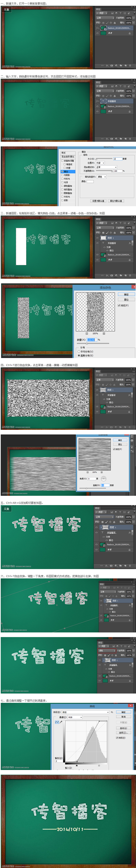Click lock-all padlock icon in 滤色 panel
The width and height of the screenshot is (136, 868).
click(116, 655)
